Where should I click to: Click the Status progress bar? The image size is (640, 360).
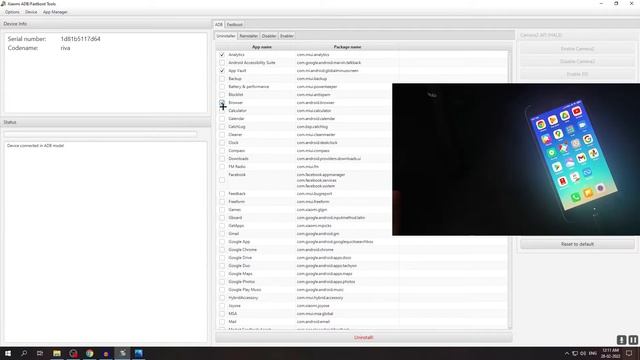100,134
